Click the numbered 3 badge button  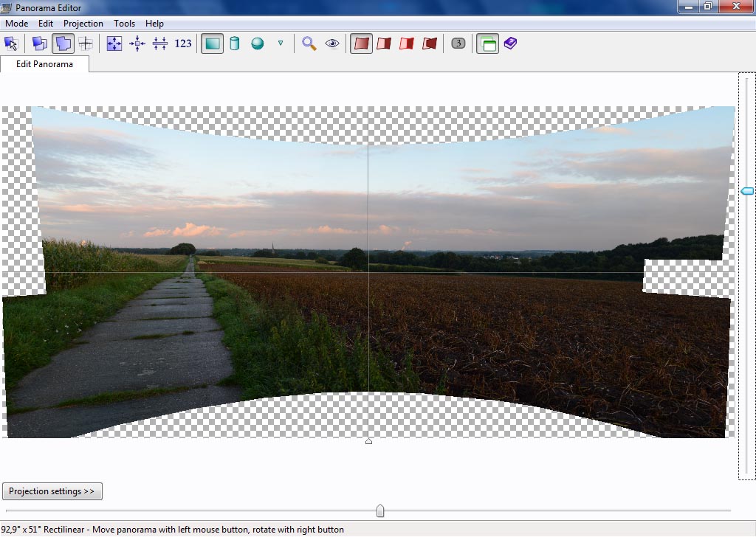[458, 44]
